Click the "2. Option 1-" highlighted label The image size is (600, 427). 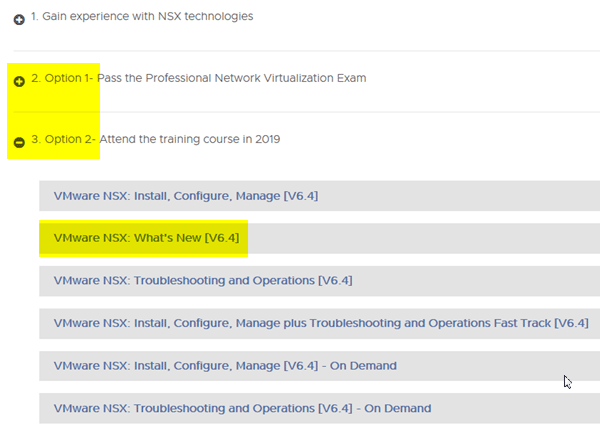[62, 78]
